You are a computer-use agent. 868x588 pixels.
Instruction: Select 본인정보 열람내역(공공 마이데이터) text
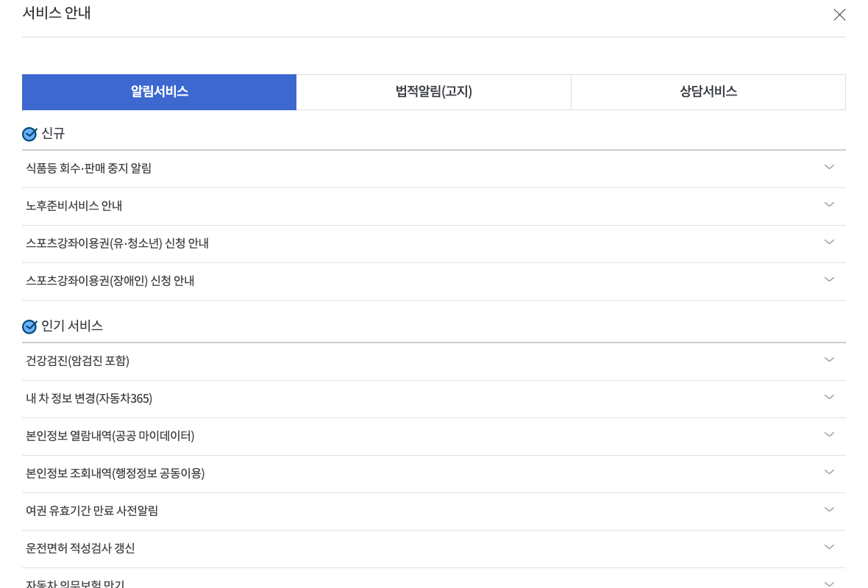pos(110,436)
